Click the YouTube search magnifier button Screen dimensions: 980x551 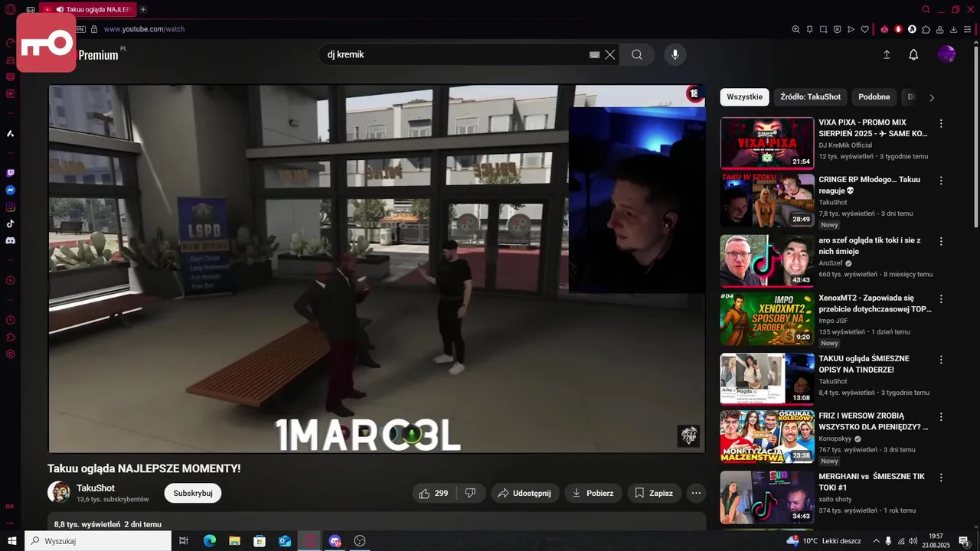636,54
